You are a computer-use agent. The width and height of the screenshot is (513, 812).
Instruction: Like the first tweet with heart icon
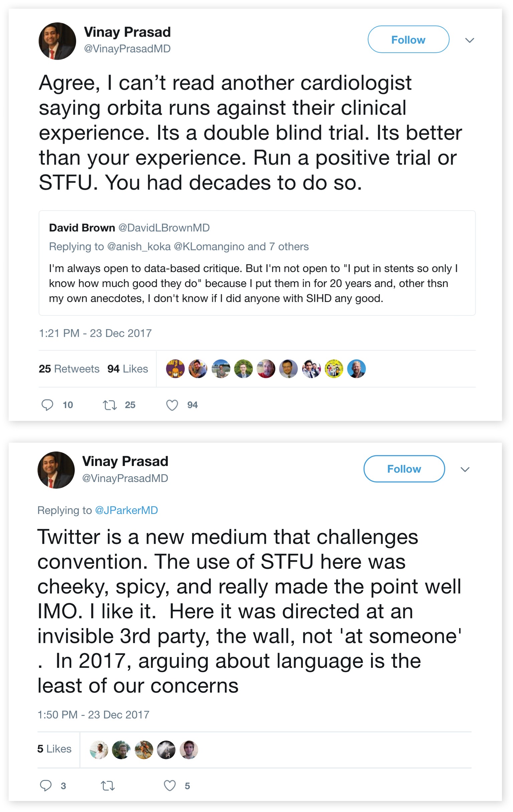tap(172, 404)
